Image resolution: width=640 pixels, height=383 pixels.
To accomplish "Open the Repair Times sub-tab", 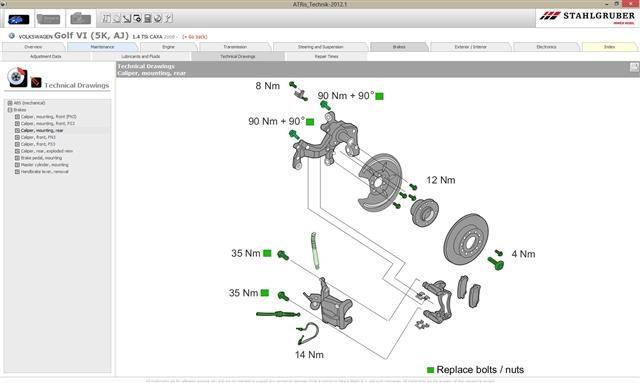I will pyautogui.click(x=327, y=56).
